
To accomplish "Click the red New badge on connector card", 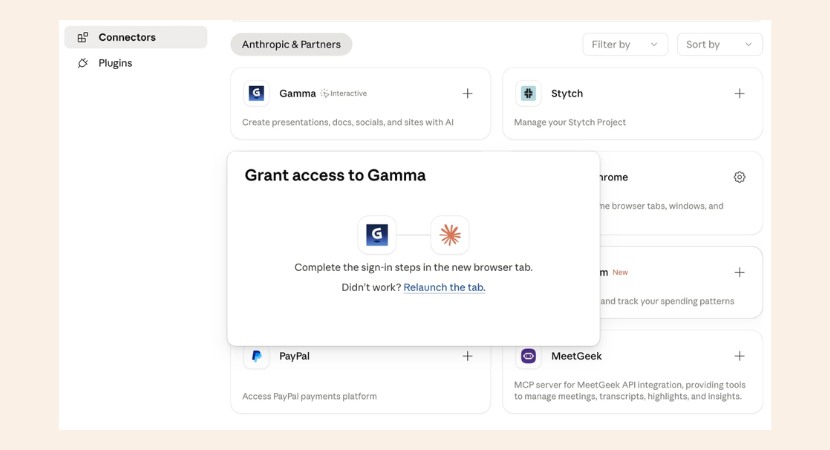I will [x=620, y=273].
